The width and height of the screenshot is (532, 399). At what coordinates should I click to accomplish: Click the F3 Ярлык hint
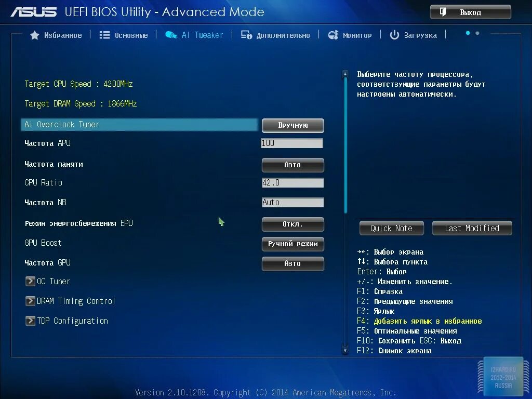376,311
